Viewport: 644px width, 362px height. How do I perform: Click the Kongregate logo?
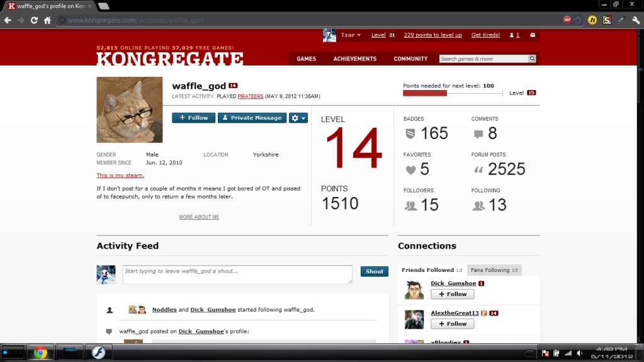pos(169,59)
